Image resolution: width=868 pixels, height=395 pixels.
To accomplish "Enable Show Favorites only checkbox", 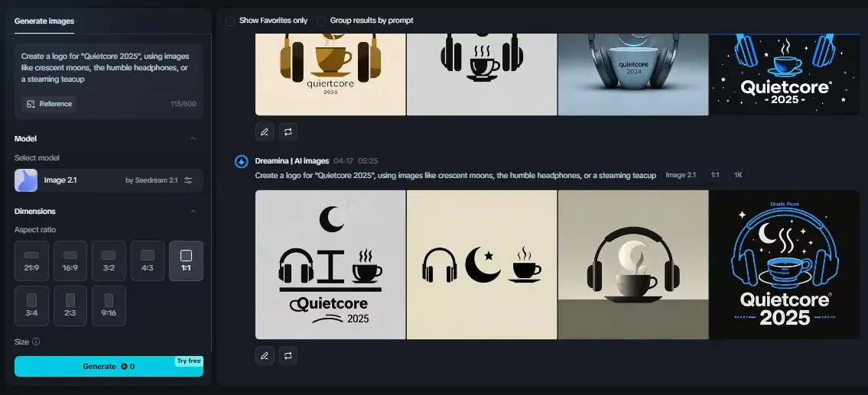I will [x=230, y=21].
